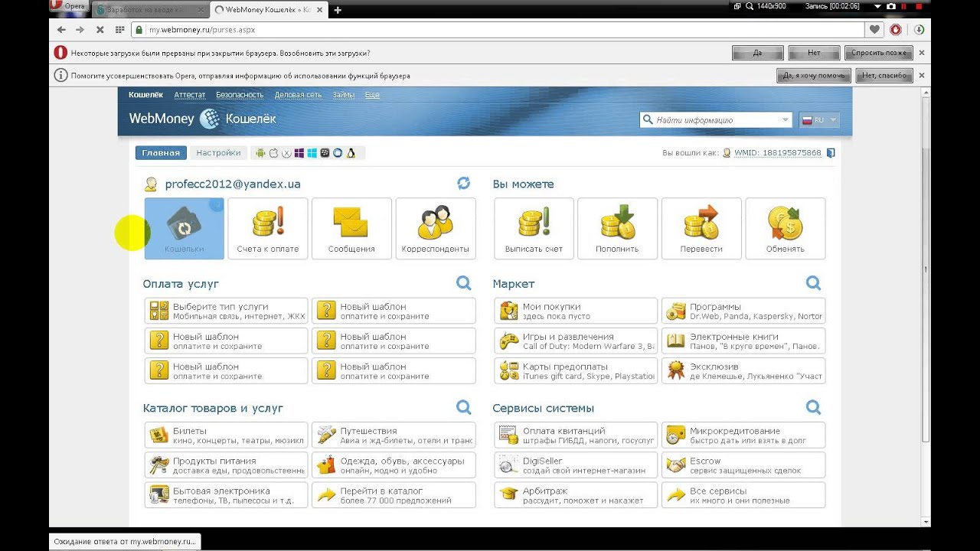Switch to the Настройки tab

tap(218, 153)
